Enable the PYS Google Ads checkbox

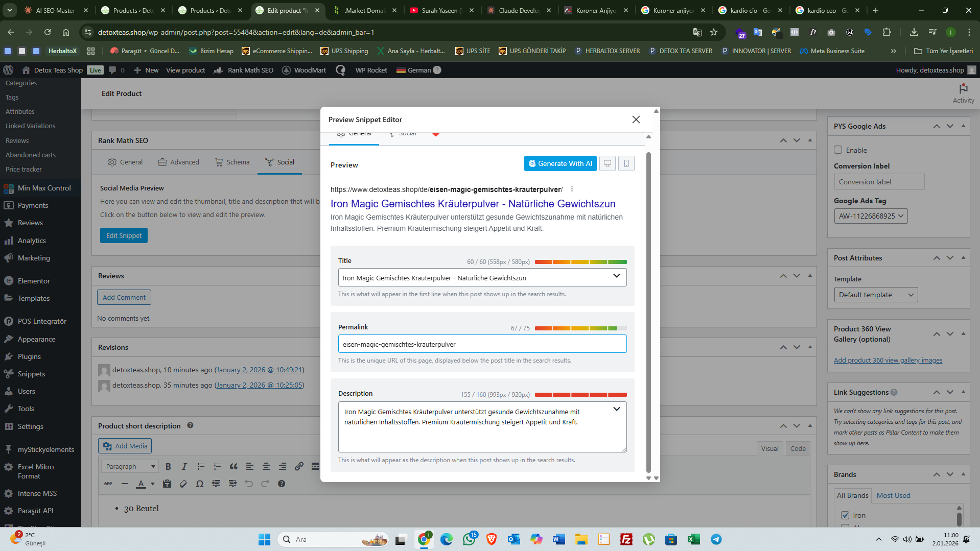pos(838,150)
